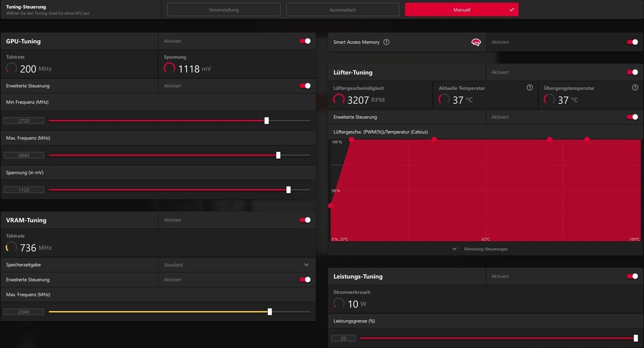Click the first fan curve point at 100%
Image resolution: width=644 pixels, height=348 pixels.
(x=351, y=139)
